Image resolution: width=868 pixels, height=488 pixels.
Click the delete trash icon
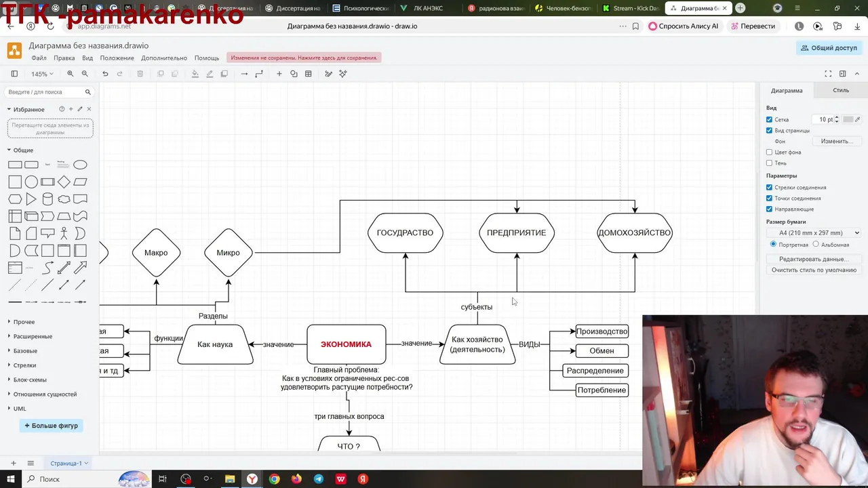[140, 74]
